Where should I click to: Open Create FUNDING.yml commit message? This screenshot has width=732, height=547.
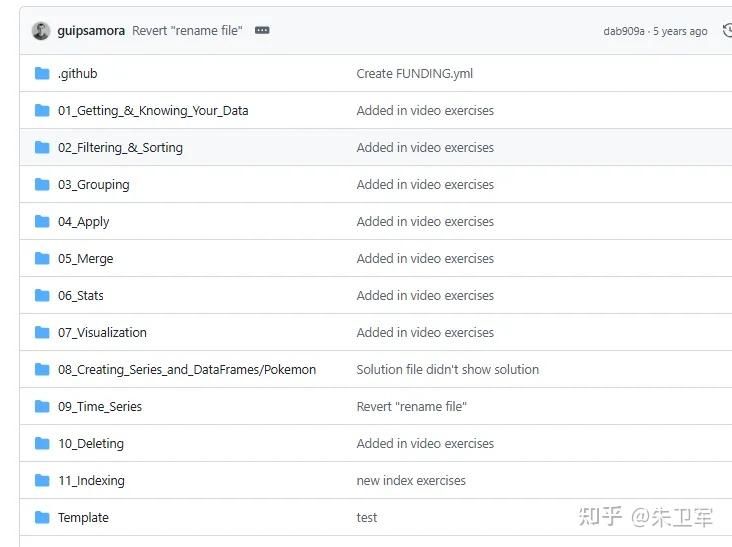pos(415,74)
